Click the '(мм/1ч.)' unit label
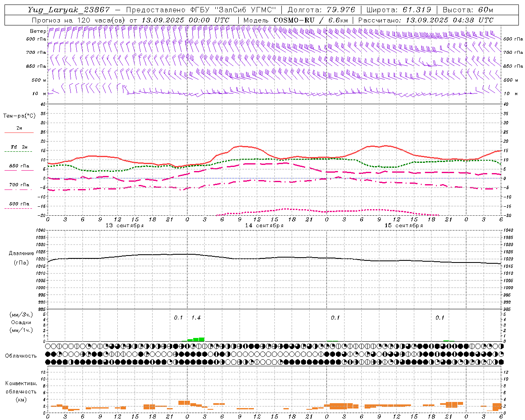 (21, 330)
